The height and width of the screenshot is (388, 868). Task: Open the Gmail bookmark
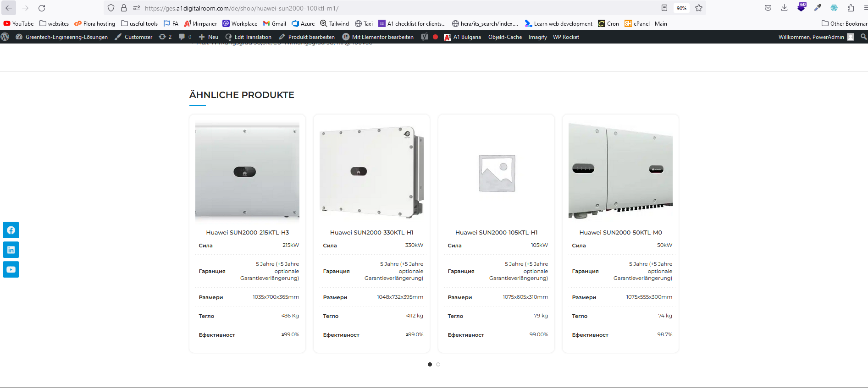(x=275, y=23)
